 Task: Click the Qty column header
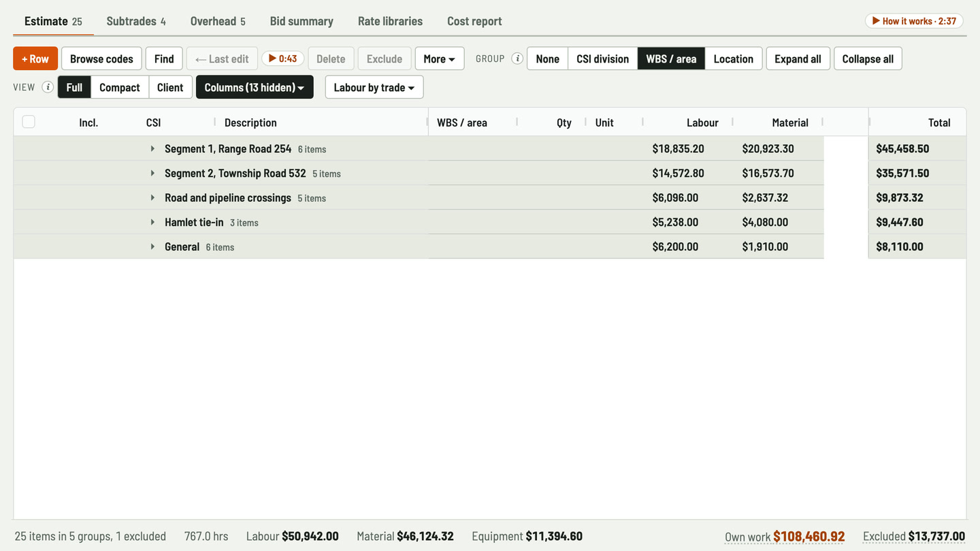click(564, 122)
